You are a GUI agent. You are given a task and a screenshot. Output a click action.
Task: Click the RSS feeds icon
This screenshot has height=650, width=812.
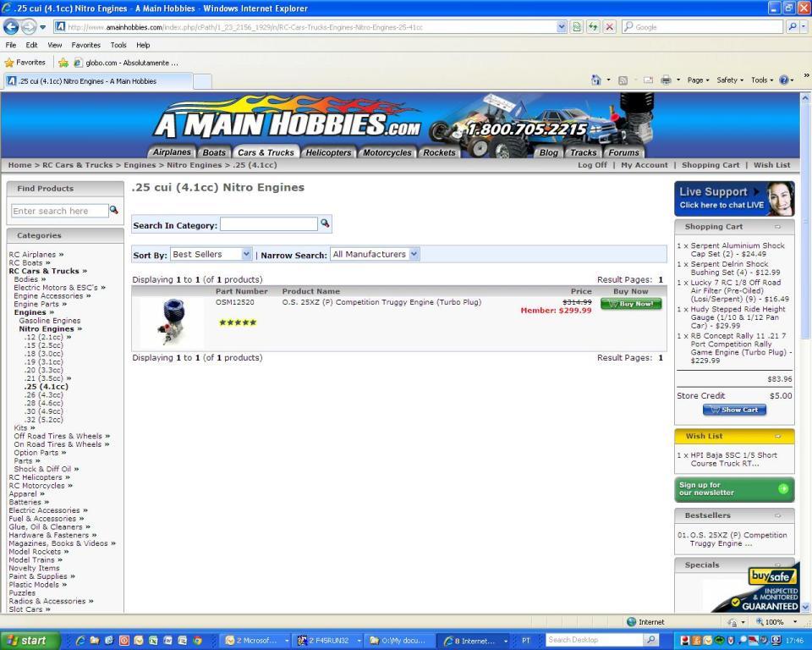[x=623, y=80]
